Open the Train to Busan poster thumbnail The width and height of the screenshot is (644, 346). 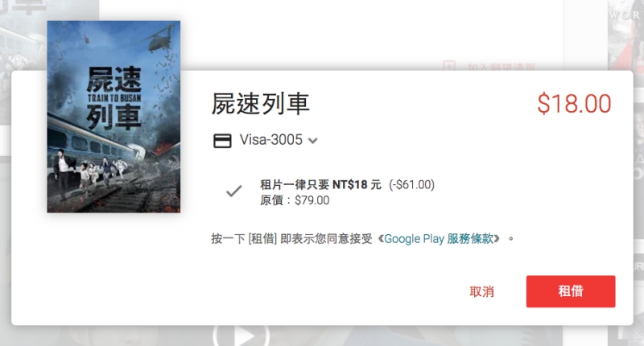pos(114,117)
